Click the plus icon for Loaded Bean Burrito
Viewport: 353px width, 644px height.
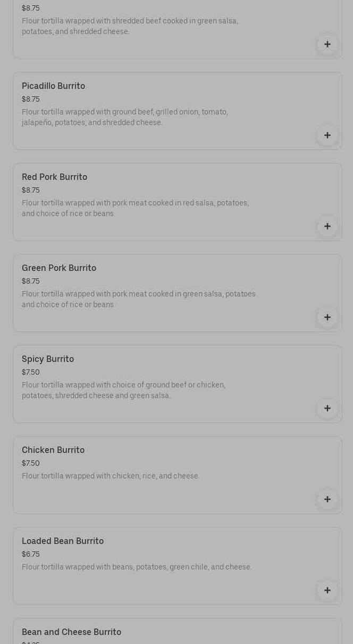[x=327, y=590]
